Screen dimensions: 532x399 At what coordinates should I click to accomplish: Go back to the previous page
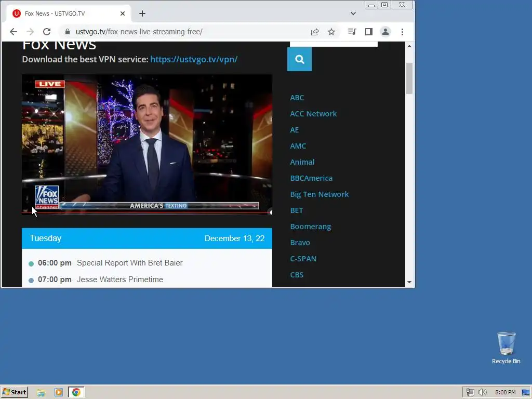13,32
